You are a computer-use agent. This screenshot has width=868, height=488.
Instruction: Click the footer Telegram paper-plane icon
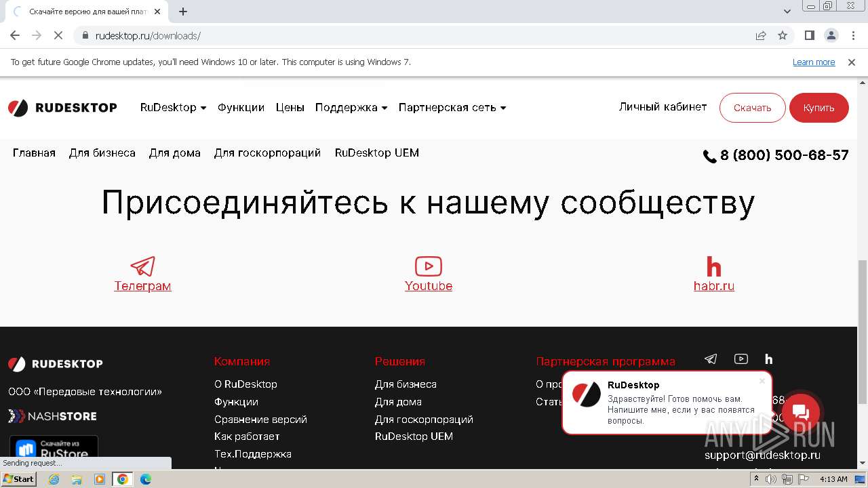(x=711, y=359)
